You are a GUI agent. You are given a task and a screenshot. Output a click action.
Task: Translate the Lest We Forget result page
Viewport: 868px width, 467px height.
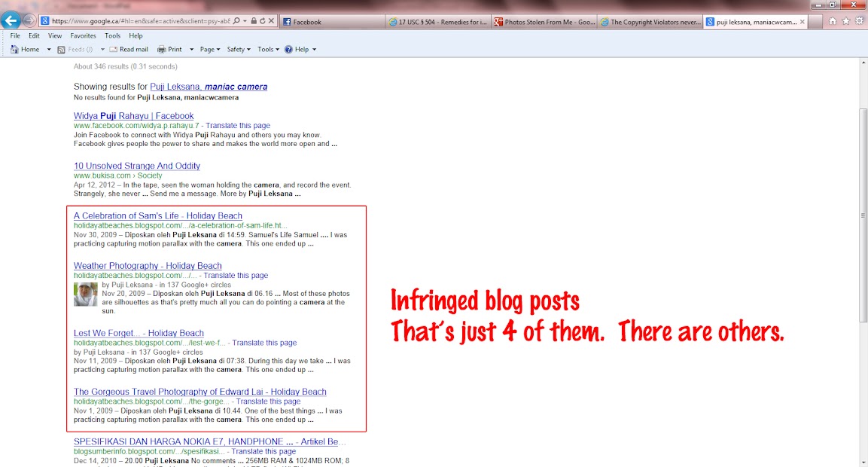tap(264, 343)
